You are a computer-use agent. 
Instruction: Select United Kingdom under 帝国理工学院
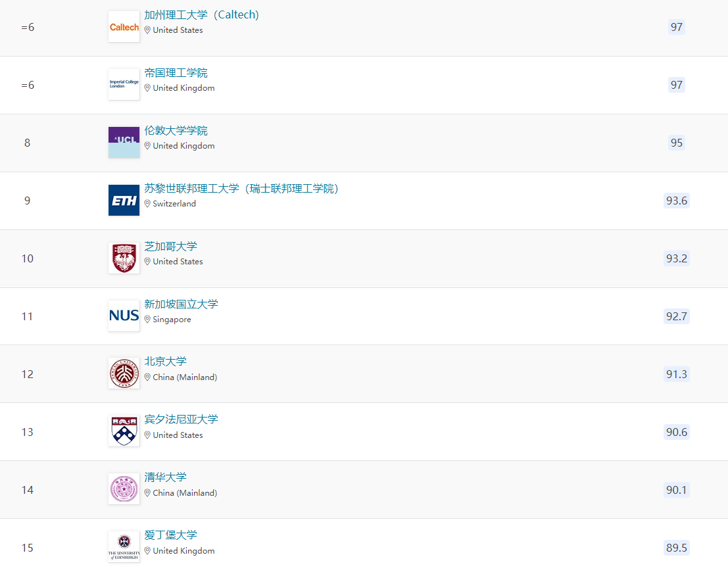point(184,88)
